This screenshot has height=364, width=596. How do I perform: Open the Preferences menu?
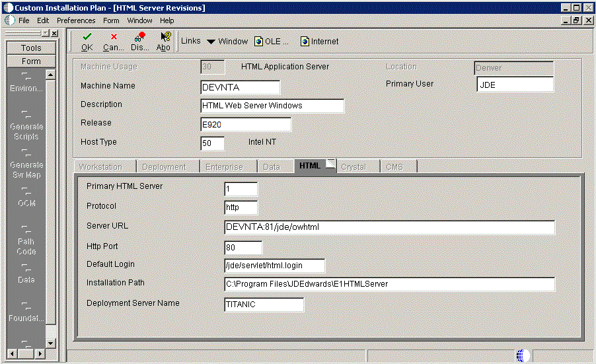click(x=76, y=20)
